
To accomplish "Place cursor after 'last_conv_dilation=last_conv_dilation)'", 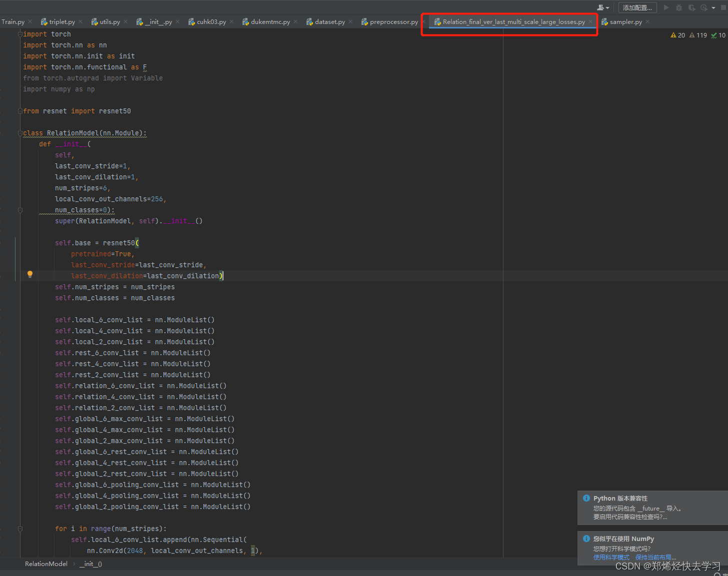I will point(224,276).
